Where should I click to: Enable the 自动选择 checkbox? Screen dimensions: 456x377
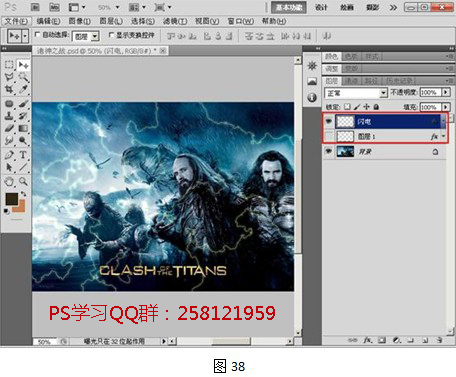tap(37, 35)
